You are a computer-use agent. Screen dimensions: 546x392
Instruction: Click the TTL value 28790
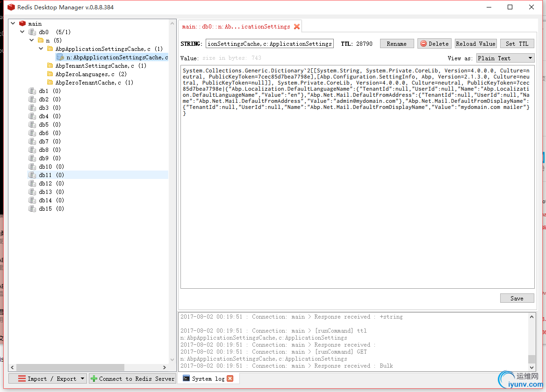[364, 43]
